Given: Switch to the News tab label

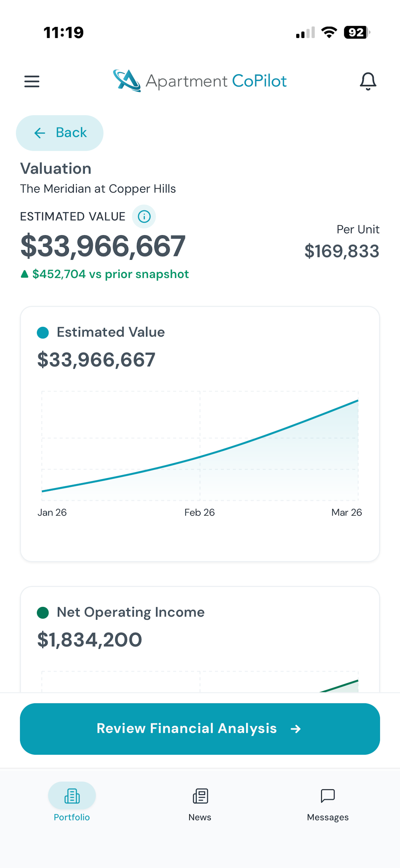Looking at the screenshot, I should 200,817.
